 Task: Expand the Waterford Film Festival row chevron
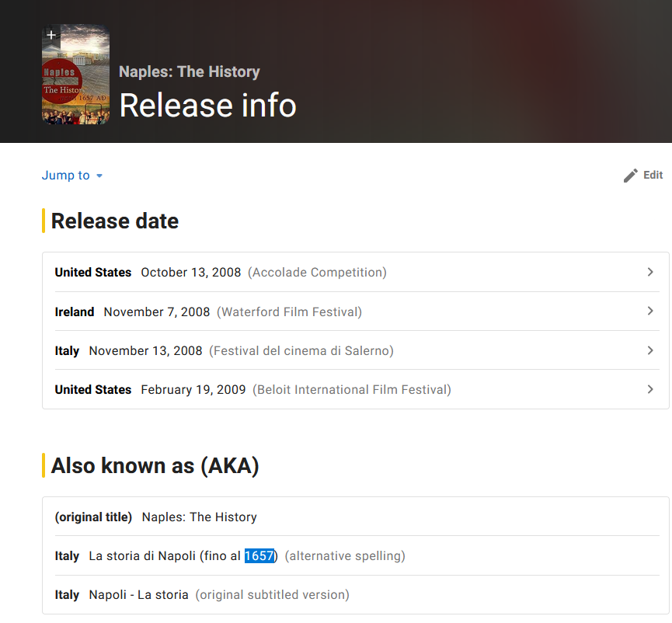click(650, 311)
